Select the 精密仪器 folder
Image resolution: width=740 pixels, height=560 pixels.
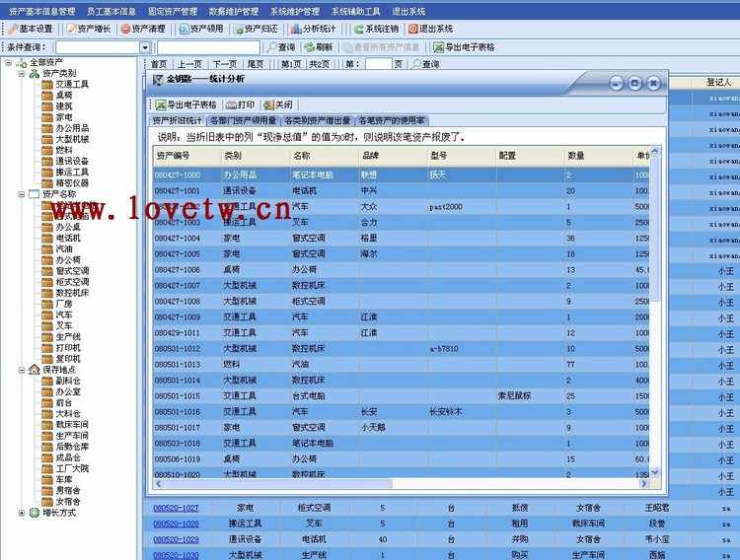pos(65,183)
